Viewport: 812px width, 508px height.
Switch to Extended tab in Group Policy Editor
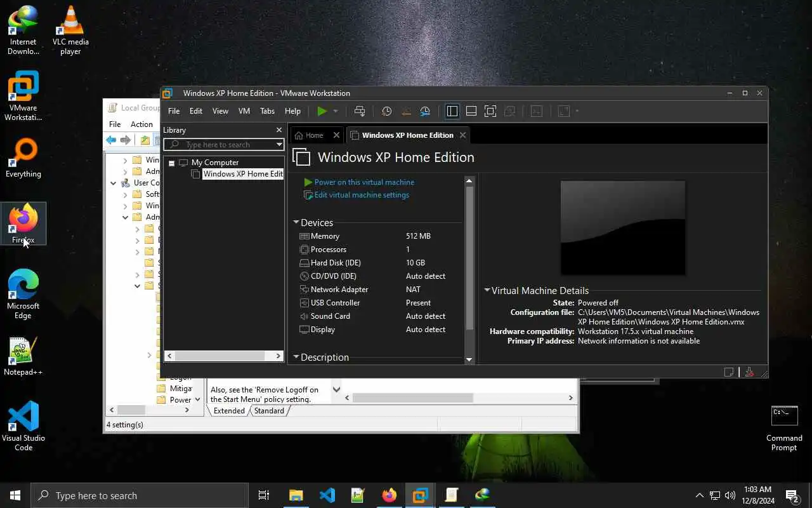click(x=229, y=411)
